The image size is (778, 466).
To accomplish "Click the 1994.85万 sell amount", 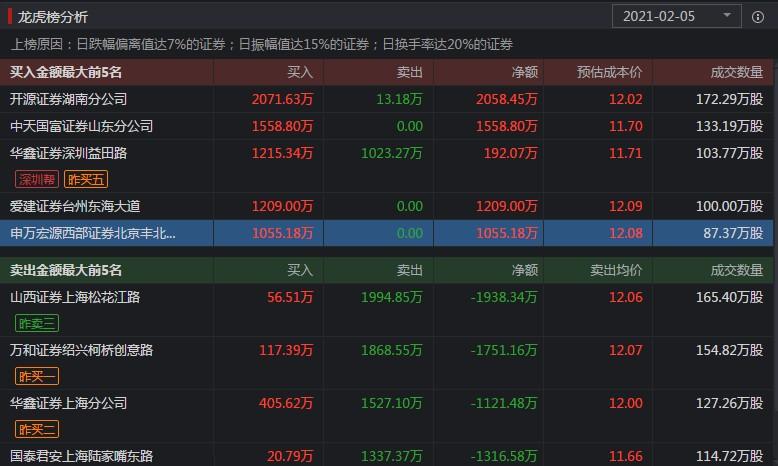I will [391, 297].
